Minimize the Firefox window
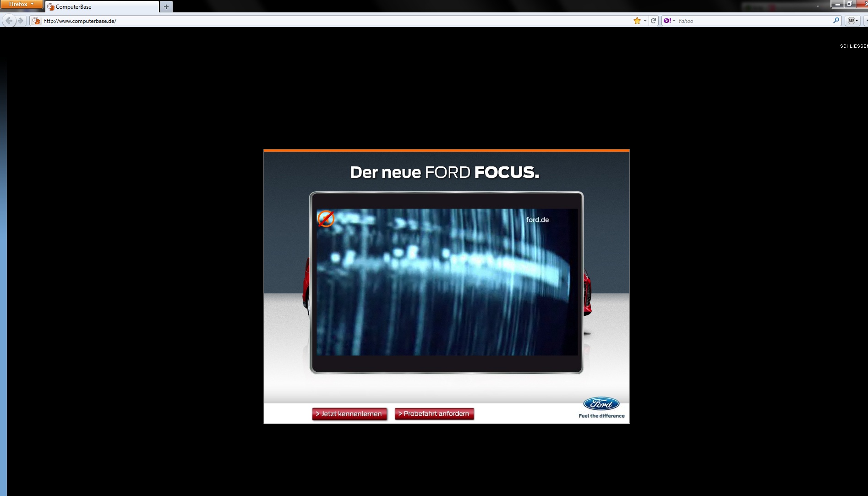Image resolution: width=868 pixels, height=496 pixels. tap(837, 4)
